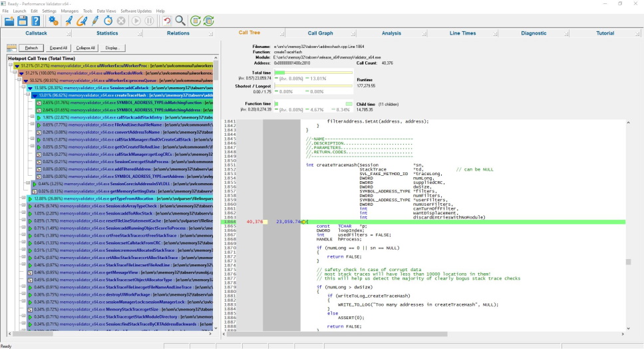The height and width of the screenshot is (349, 644).
Task: Switch to the Line Times tab
Action: (462, 33)
